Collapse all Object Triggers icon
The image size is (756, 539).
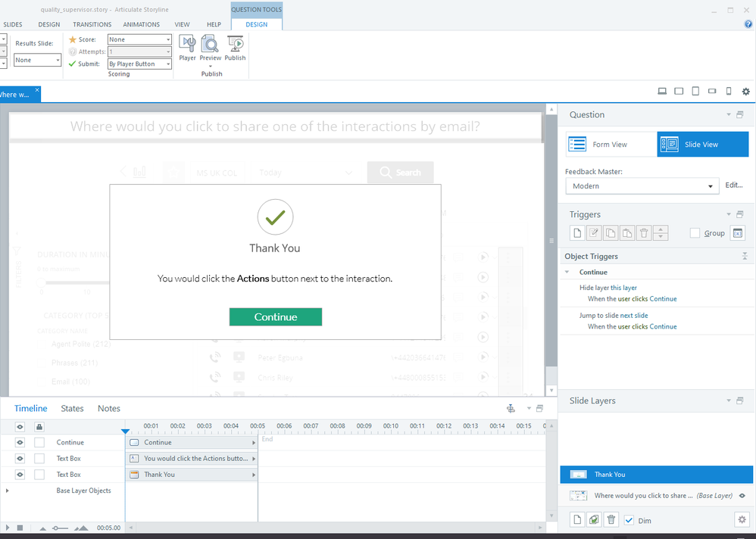[745, 257]
